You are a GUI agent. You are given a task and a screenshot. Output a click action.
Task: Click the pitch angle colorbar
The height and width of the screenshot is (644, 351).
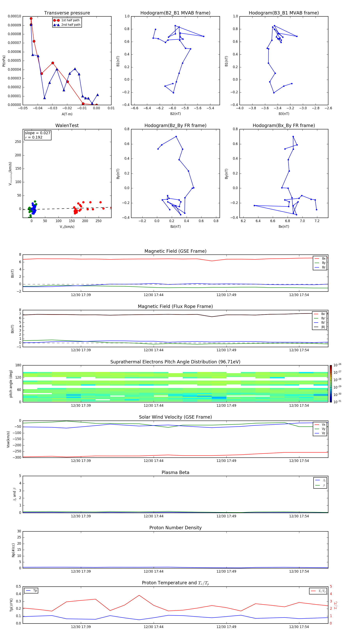(331, 384)
